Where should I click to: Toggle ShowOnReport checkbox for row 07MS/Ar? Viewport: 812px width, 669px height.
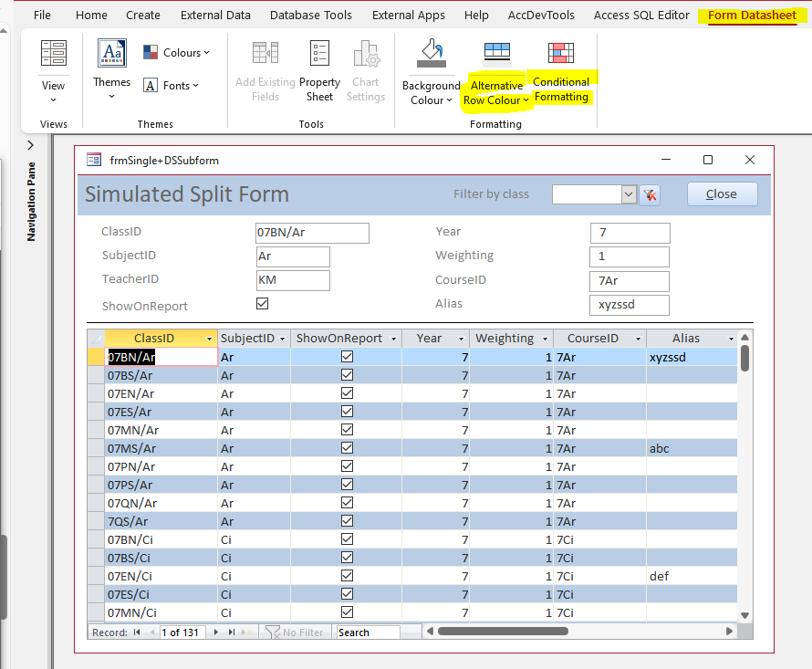tap(347, 448)
